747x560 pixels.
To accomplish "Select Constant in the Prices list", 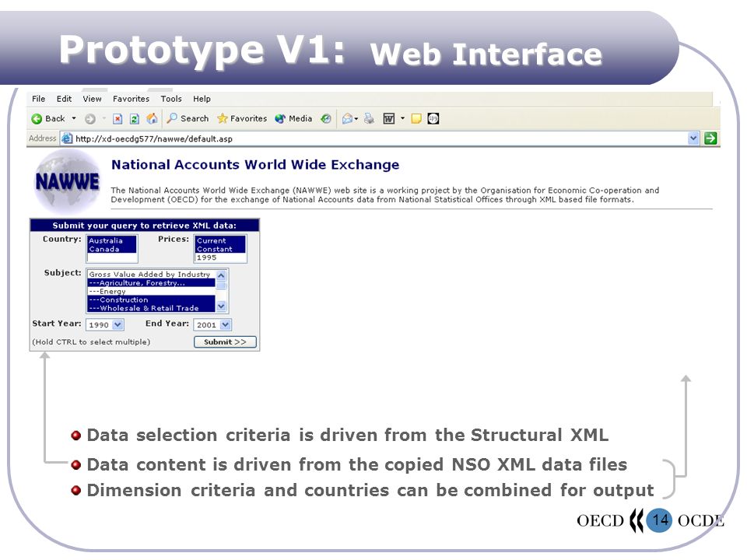I will (220, 249).
